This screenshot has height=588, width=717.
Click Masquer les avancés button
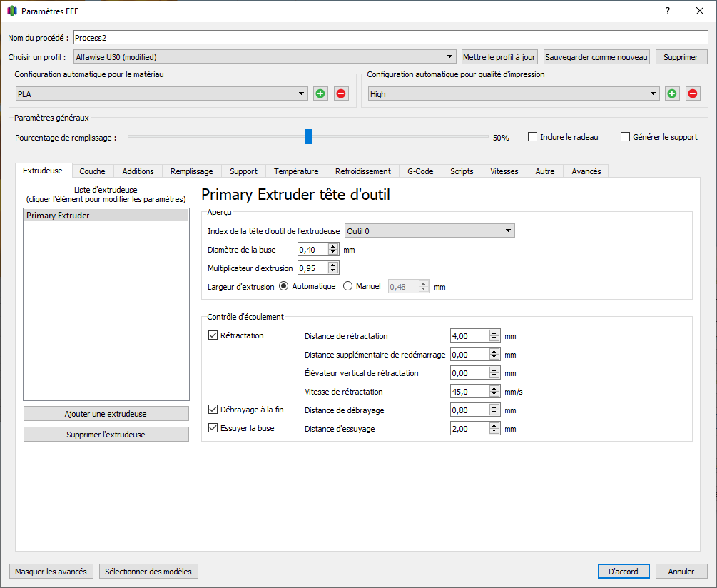[x=51, y=571]
